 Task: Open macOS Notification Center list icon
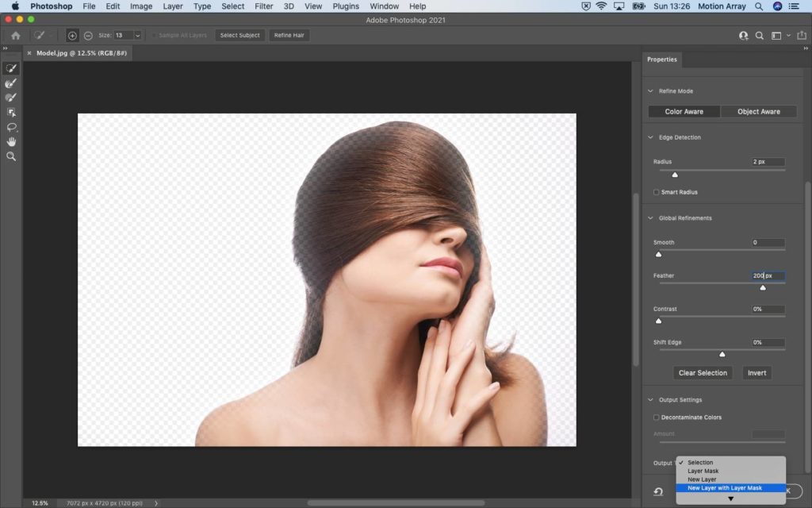pyautogui.click(x=794, y=6)
